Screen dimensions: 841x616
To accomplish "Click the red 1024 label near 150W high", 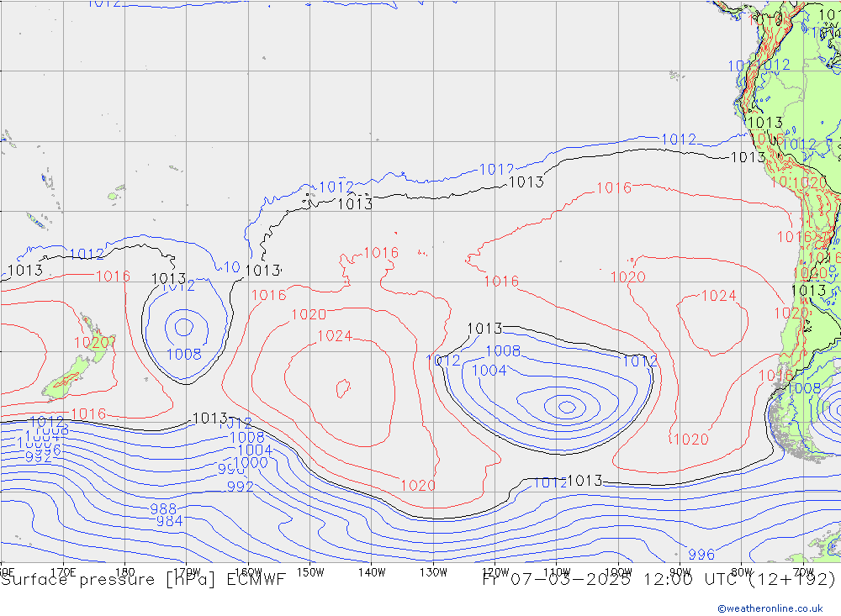I will pos(335,336).
